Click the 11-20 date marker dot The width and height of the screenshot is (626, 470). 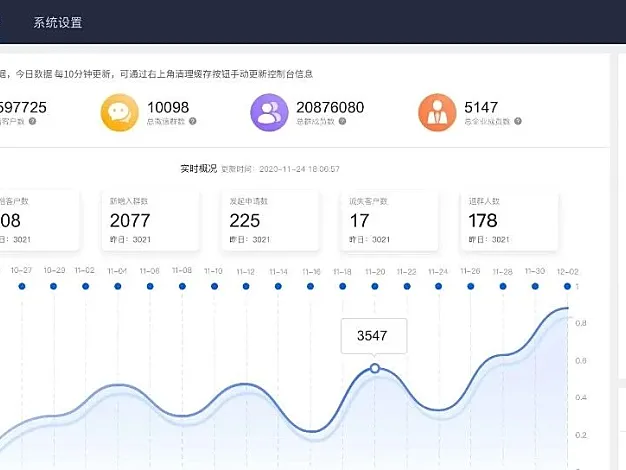pos(374,287)
